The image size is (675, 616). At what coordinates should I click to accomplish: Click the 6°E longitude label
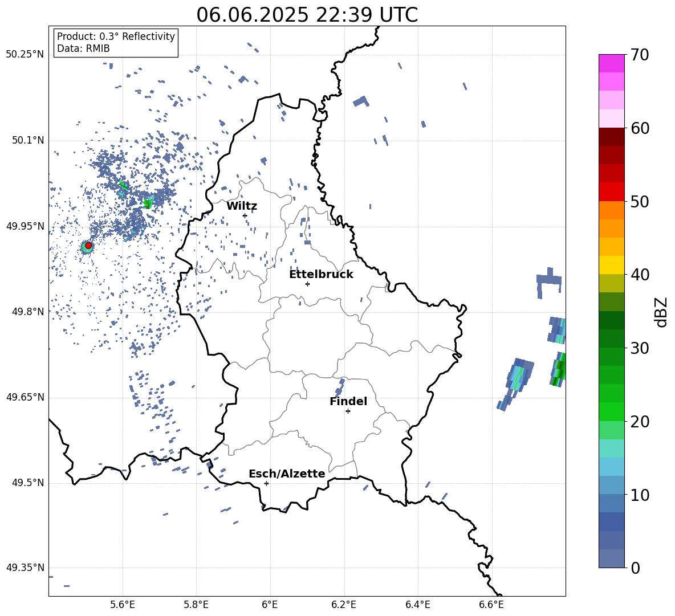coord(270,605)
